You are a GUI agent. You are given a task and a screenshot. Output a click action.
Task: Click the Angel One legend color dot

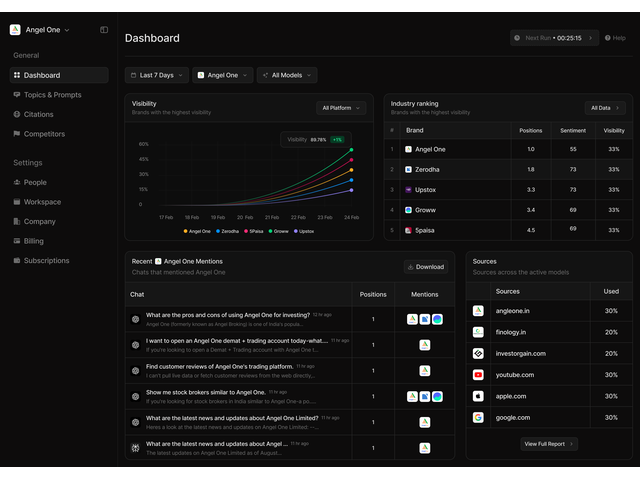[185, 231]
